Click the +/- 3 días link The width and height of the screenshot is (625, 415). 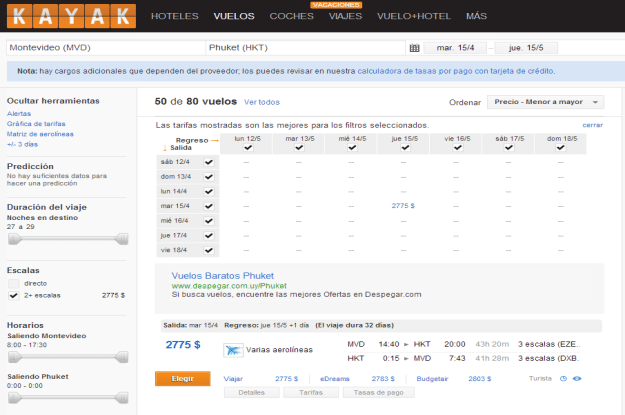[22, 145]
